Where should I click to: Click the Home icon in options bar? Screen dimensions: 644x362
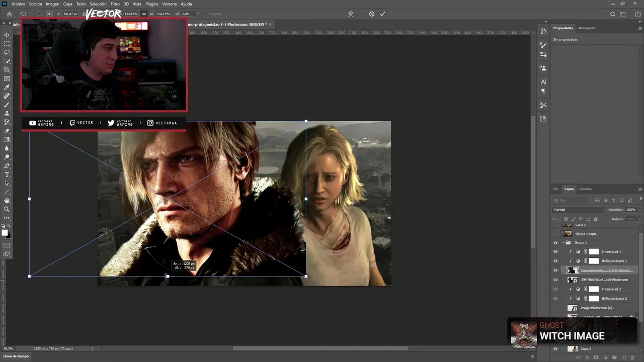click(x=9, y=14)
